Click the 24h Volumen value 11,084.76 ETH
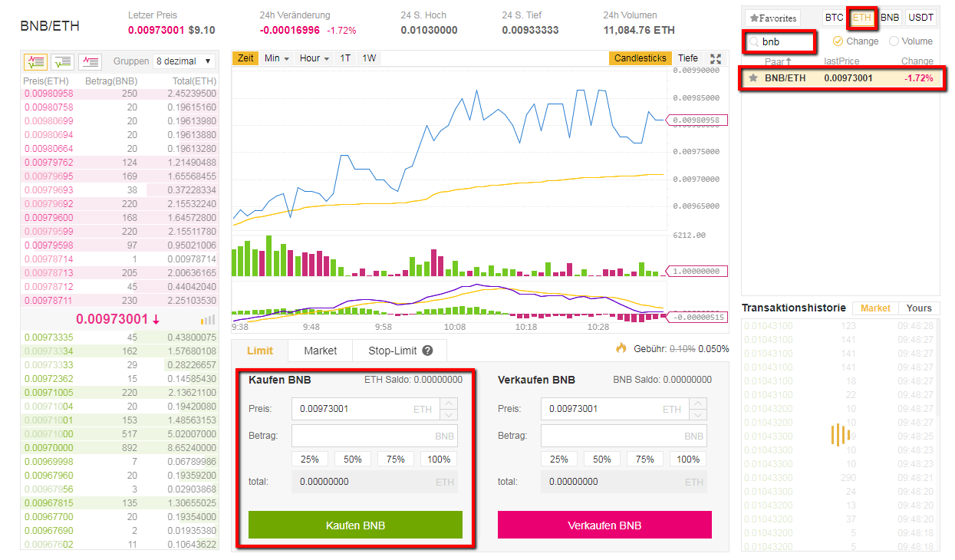 [x=639, y=30]
